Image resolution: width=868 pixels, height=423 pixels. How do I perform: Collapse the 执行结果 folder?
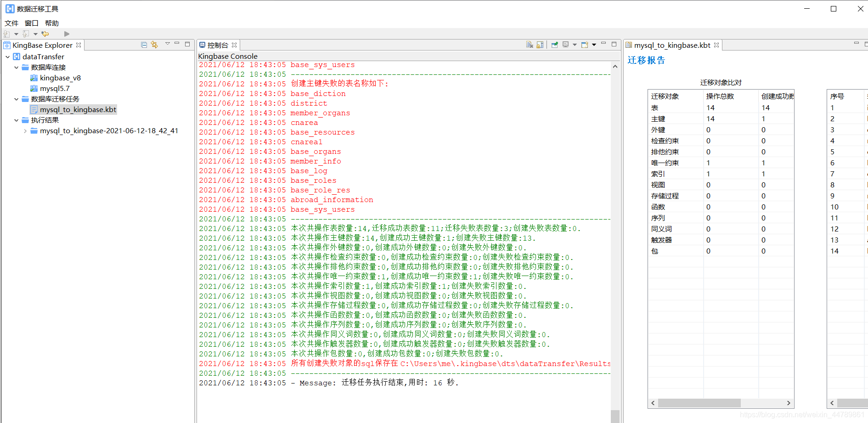coord(17,120)
